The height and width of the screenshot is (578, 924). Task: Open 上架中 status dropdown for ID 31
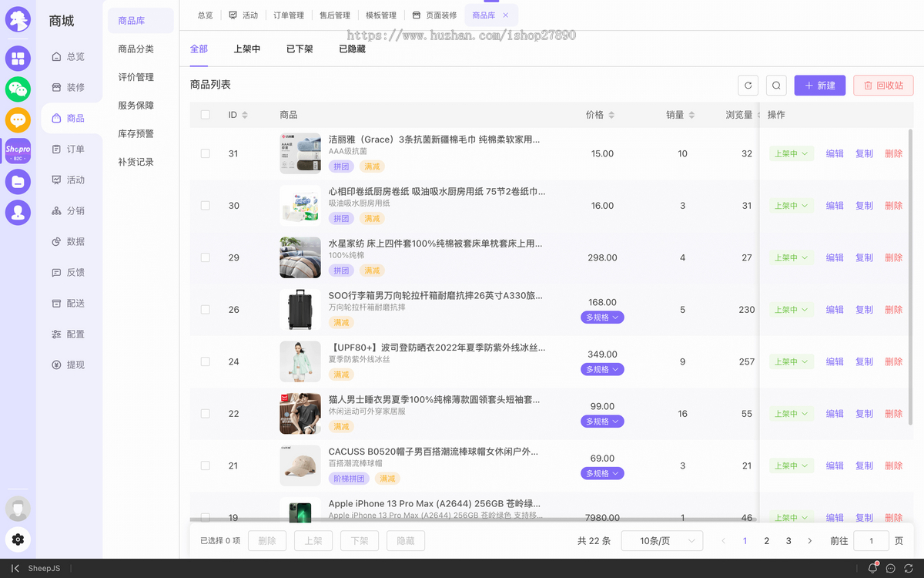(791, 153)
